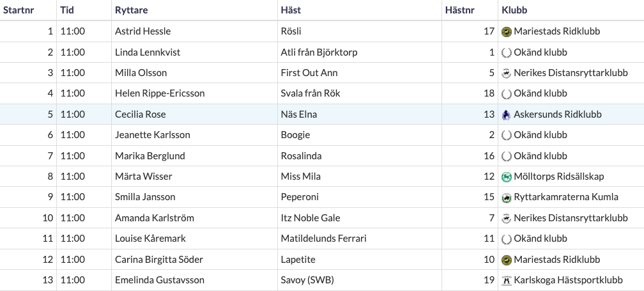Image resolution: width=644 pixels, height=291 pixels.
Task: Select horse Matildelunds Ferrari
Action: click(324, 239)
